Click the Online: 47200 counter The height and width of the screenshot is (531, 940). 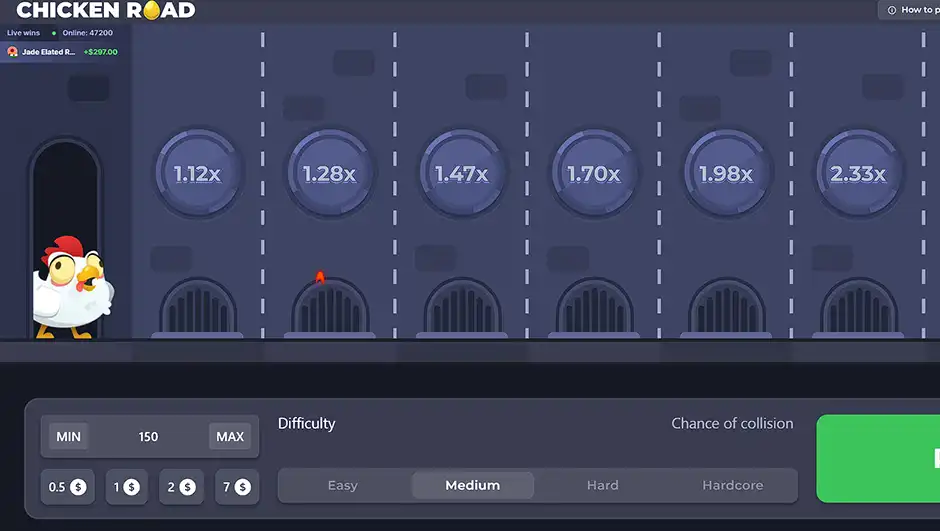tap(88, 33)
